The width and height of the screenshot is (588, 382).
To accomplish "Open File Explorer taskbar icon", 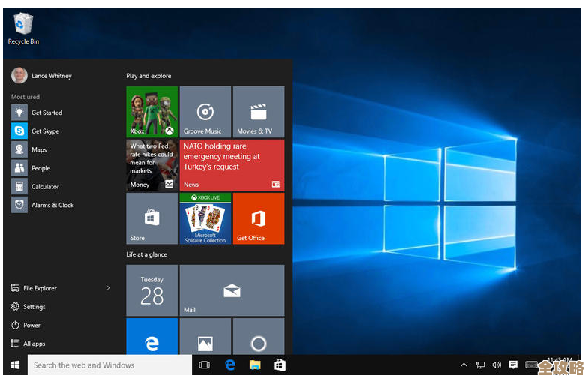I will click(255, 365).
